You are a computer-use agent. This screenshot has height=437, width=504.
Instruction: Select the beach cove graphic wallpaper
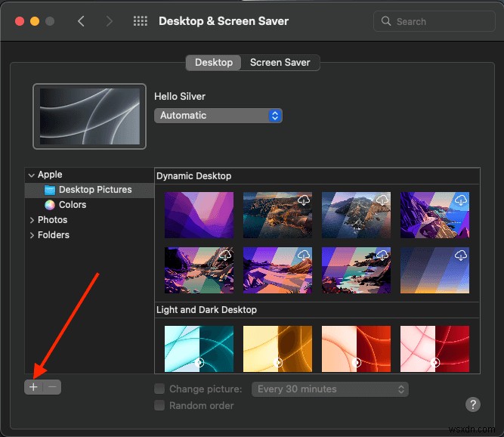tap(356, 270)
